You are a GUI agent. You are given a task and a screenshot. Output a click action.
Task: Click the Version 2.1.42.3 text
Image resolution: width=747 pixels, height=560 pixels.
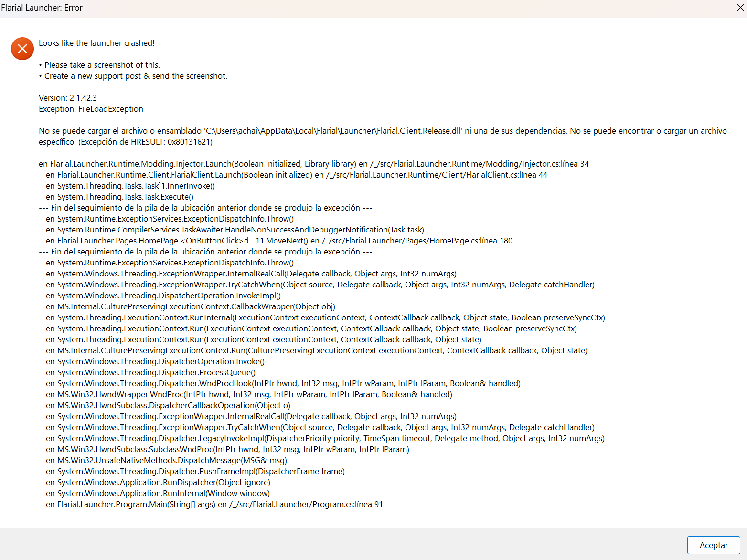click(68, 98)
